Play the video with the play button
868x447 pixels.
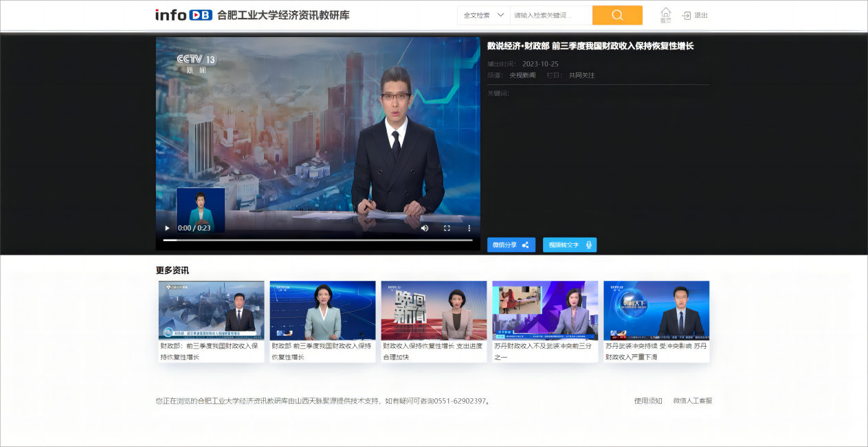click(166, 228)
